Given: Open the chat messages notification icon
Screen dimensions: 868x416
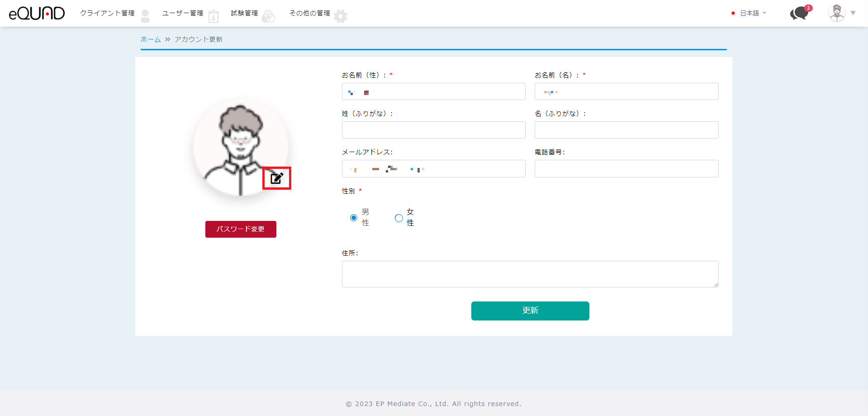Looking at the screenshot, I should tap(799, 14).
